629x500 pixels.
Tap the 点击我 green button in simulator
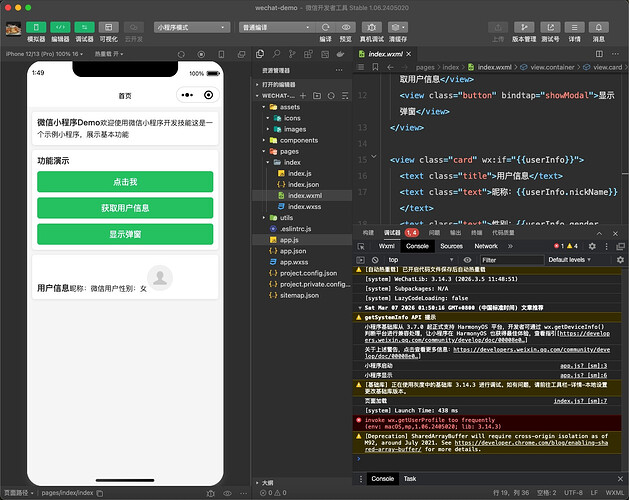125,182
